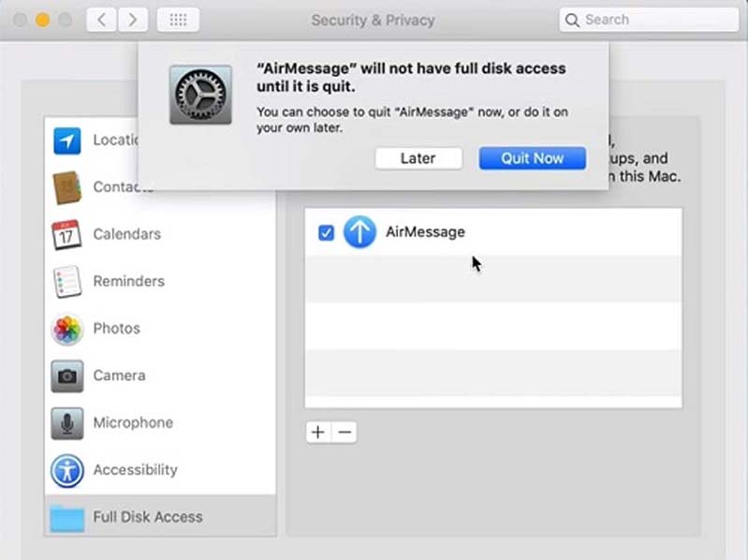Click the Search field
Screen dimensions: 748x560
point(649,20)
